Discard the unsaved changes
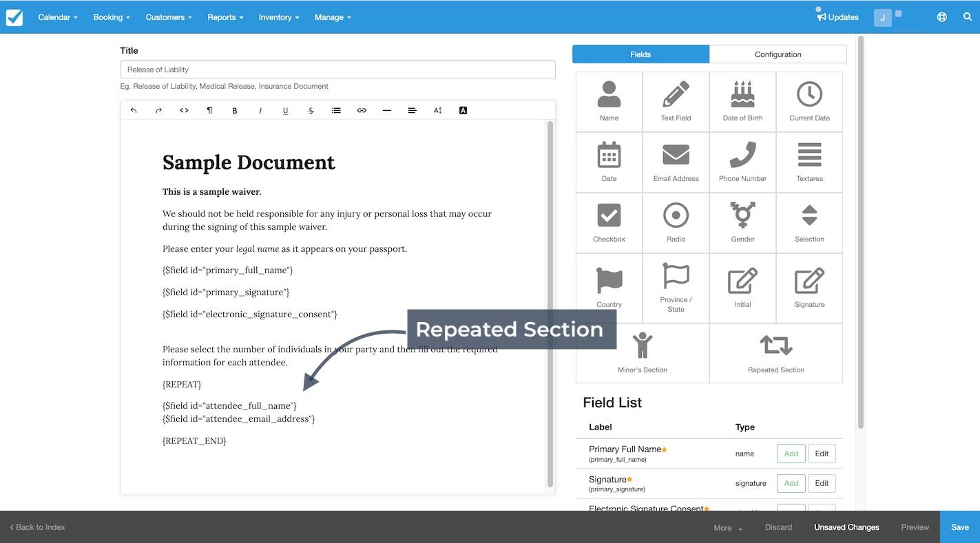 click(778, 527)
